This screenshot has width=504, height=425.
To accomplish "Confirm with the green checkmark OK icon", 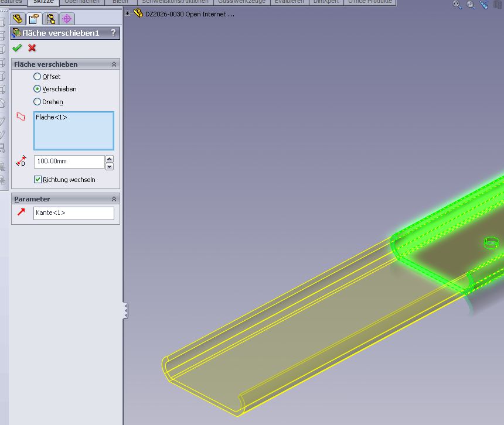I will pos(17,48).
